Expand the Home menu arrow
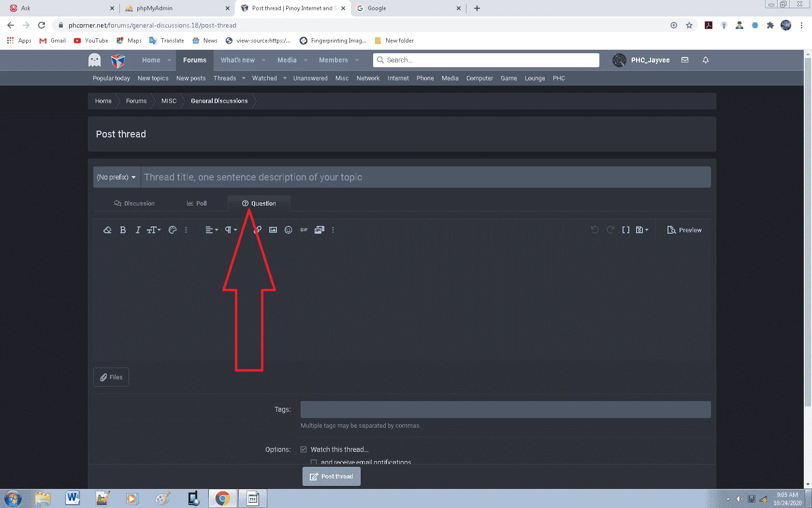The width and height of the screenshot is (812, 508). [169, 60]
